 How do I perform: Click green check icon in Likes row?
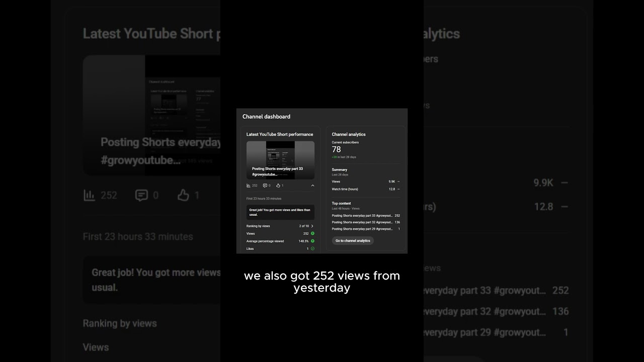[312, 249]
